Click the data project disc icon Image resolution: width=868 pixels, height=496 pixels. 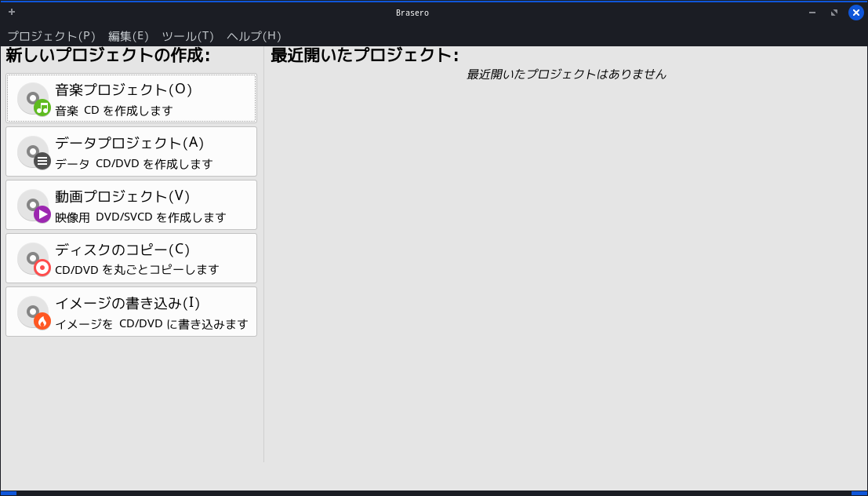34,151
